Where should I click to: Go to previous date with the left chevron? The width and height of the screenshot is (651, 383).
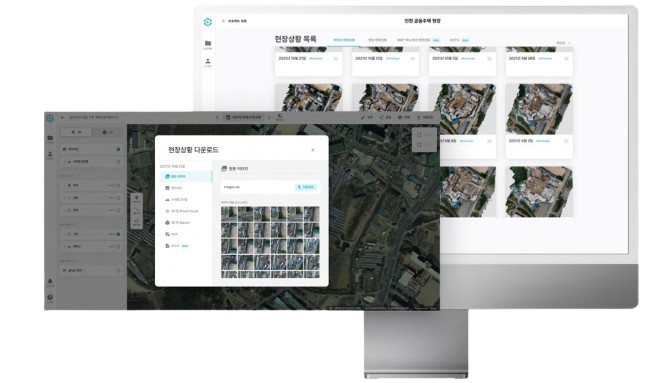point(218,118)
